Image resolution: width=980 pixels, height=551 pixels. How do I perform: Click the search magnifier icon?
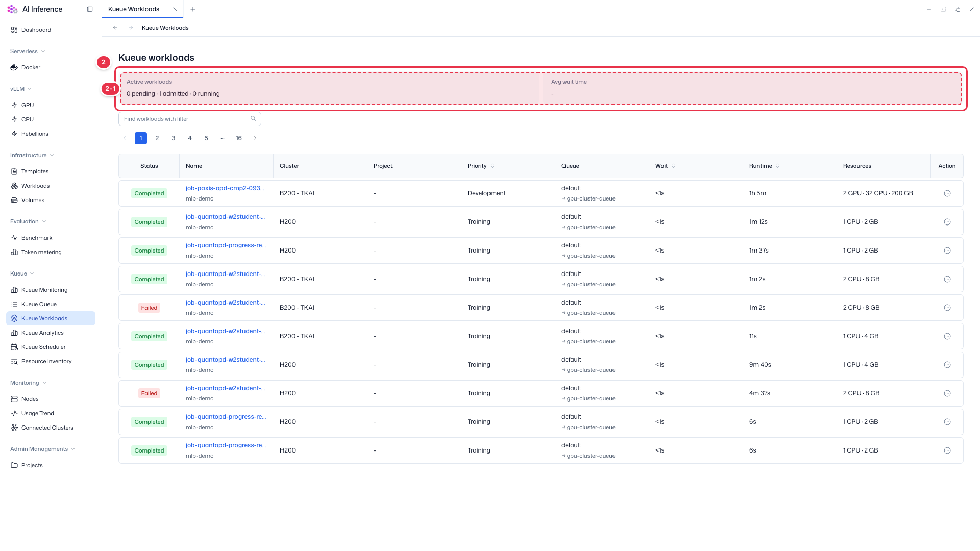(x=253, y=118)
